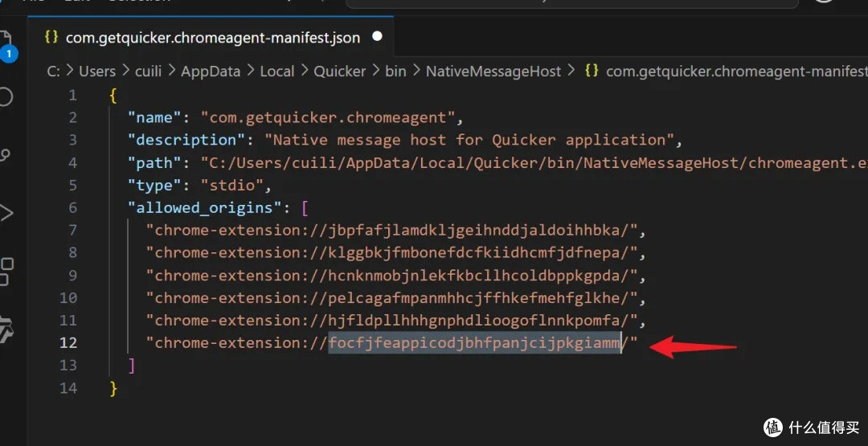Click the chromeagent path value on line 4
The width and height of the screenshot is (868, 446).
534,162
